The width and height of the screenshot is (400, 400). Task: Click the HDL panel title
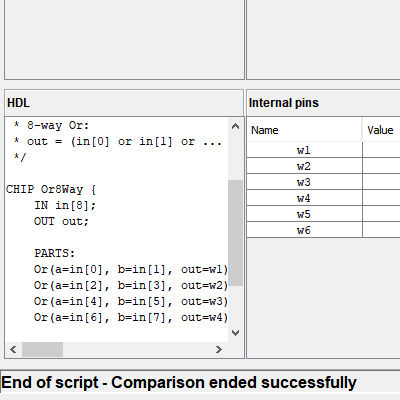[x=19, y=103]
